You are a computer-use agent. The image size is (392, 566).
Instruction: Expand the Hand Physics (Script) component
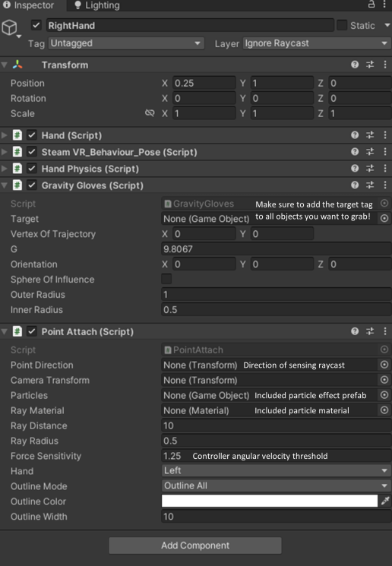pyautogui.click(x=5, y=169)
